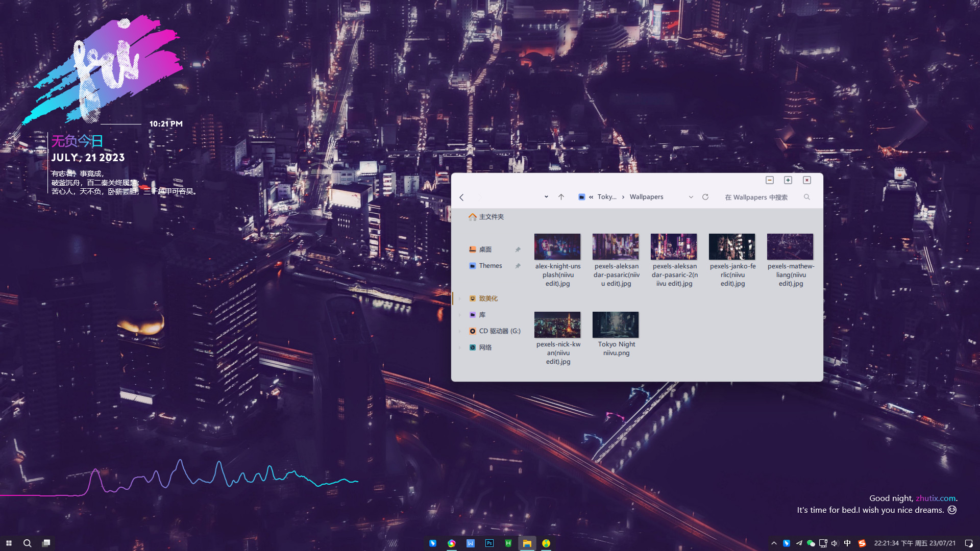
Task: Open the 网络 item in the sidebar
Action: [x=485, y=347]
